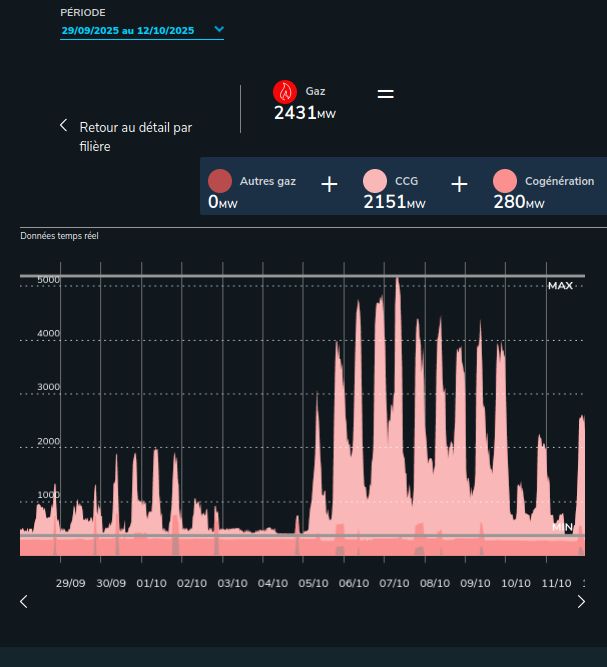The height and width of the screenshot is (667, 607).
Task: Click the 29/09 date on the axis
Action: pos(71,583)
